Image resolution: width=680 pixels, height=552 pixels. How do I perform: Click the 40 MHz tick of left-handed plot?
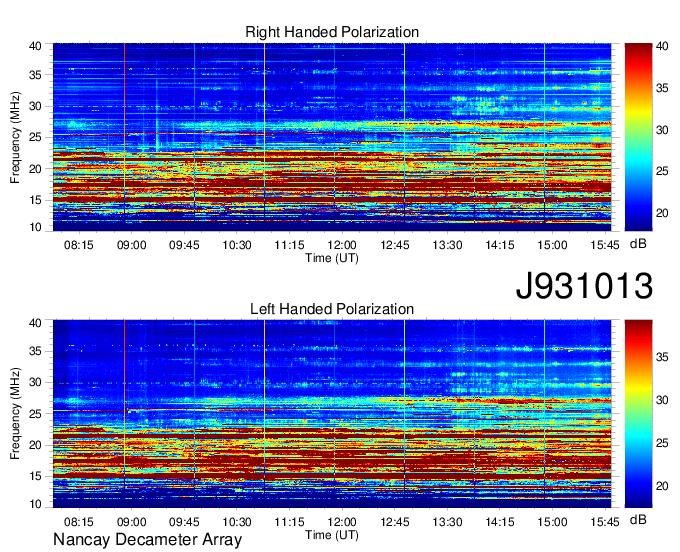click(x=35, y=323)
